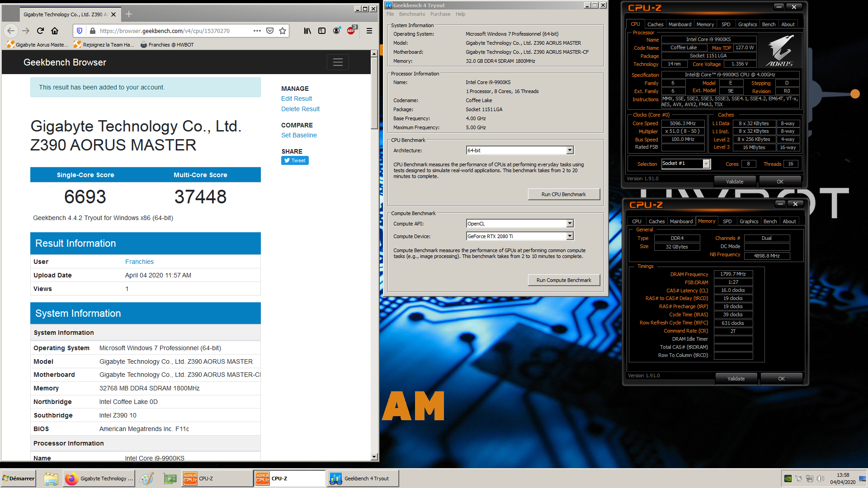Viewport: 868px width, 488px height.
Task: Open NVIDIA tray icon
Action: tap(788, 479)
